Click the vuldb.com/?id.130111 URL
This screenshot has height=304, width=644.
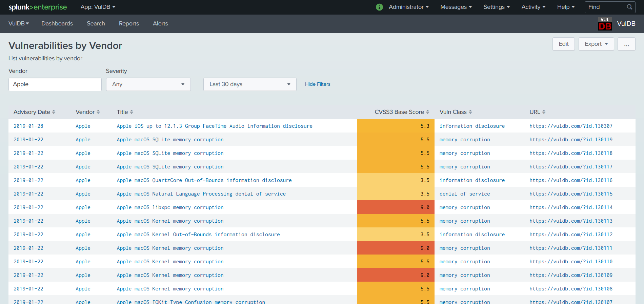571,248
